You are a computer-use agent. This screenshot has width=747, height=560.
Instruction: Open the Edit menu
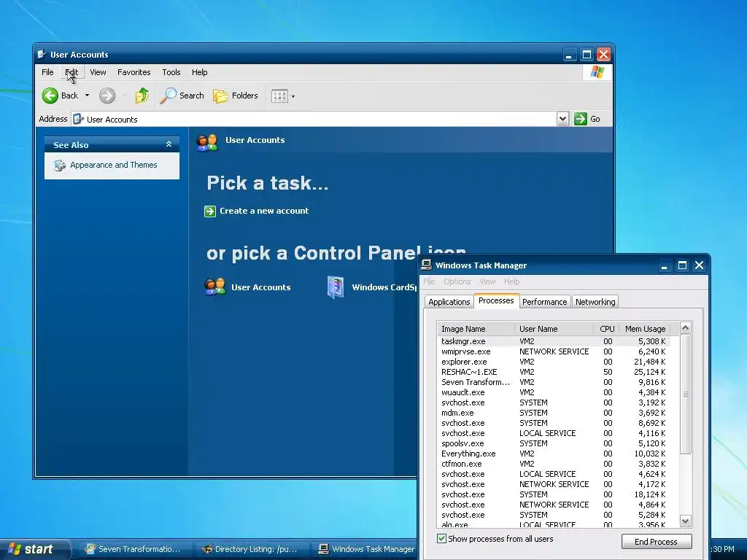coord(72,72)
